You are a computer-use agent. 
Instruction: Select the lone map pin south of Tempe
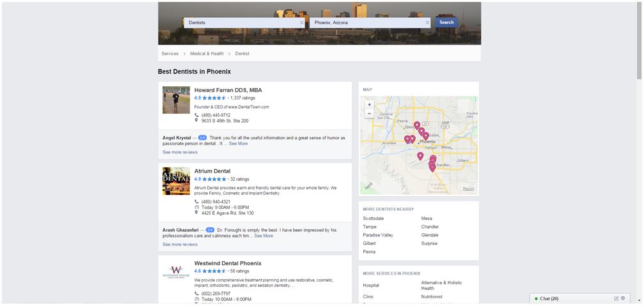click(x=420, y=156)
